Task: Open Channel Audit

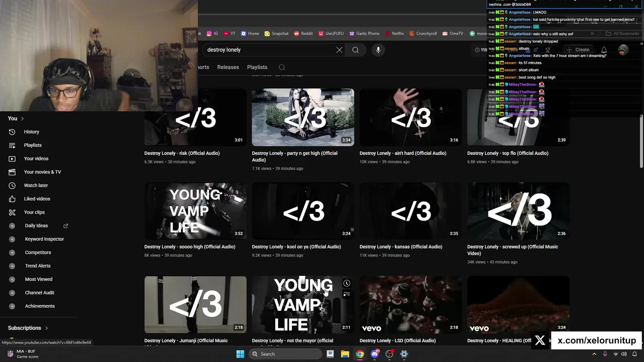Action: coord(40,293)
